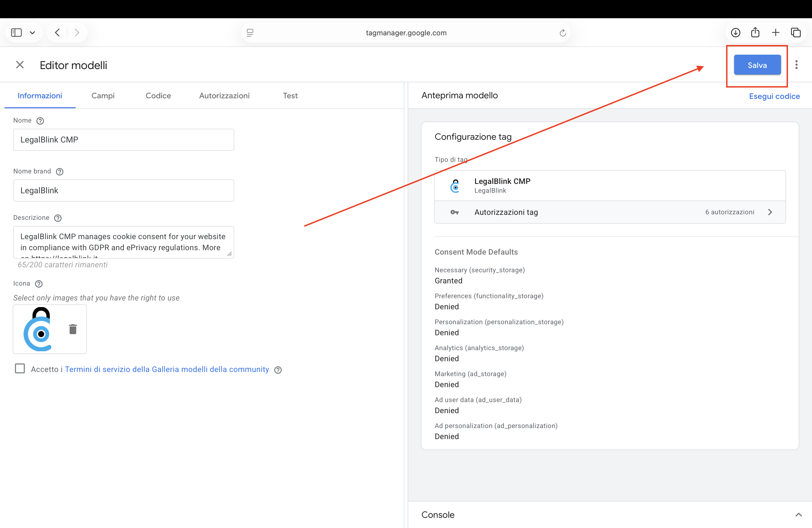Show Safari downloads
The width and height of the screenshot is (812, 528).
[735, 33]
